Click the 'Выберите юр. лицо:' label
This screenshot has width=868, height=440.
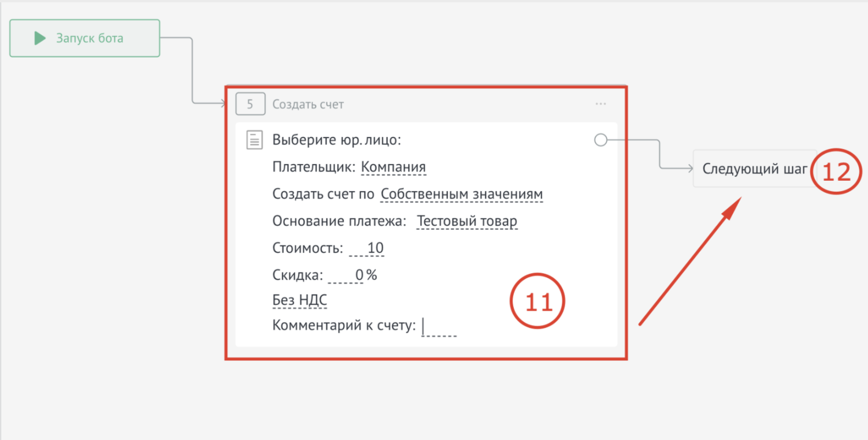pyautogui.click(x=336, y=140)
